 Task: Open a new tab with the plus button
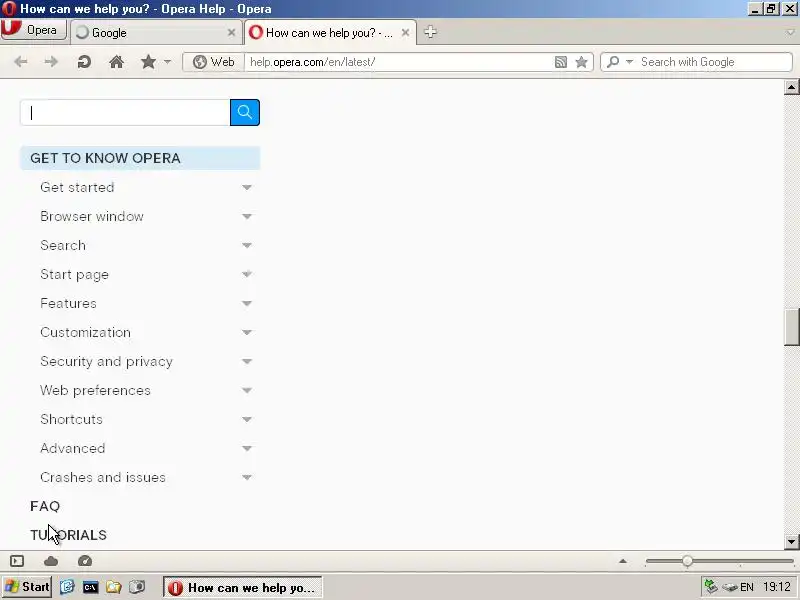[430, 32]
